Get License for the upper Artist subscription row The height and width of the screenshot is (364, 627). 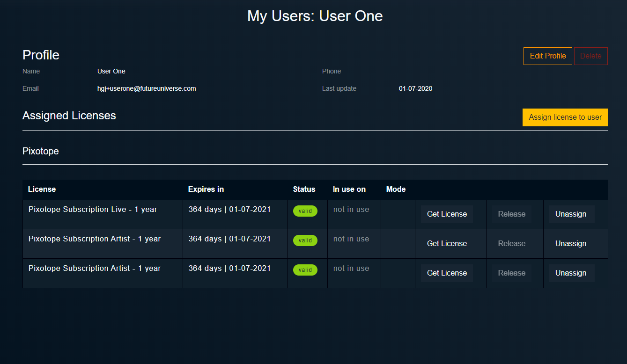(447, 244)
